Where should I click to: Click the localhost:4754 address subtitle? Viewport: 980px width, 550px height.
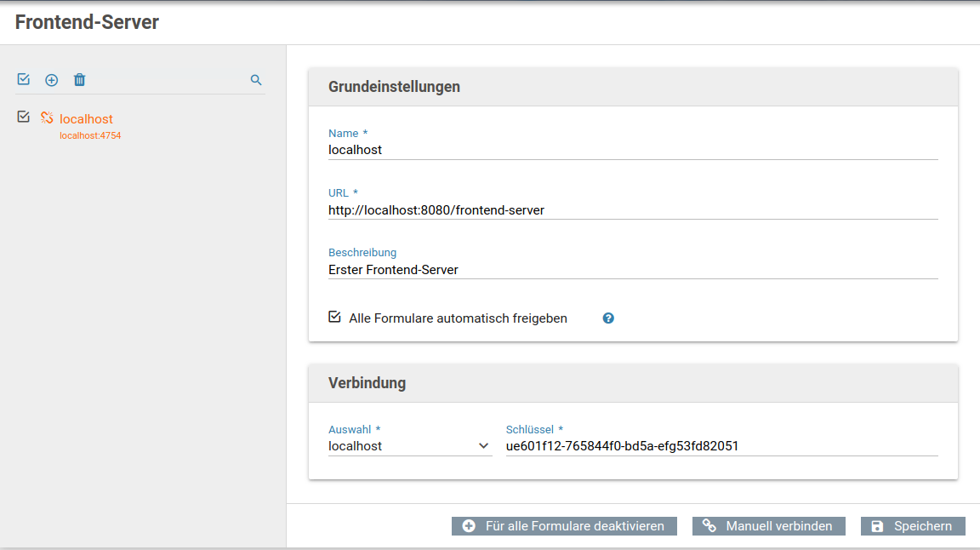coord(90,135)
